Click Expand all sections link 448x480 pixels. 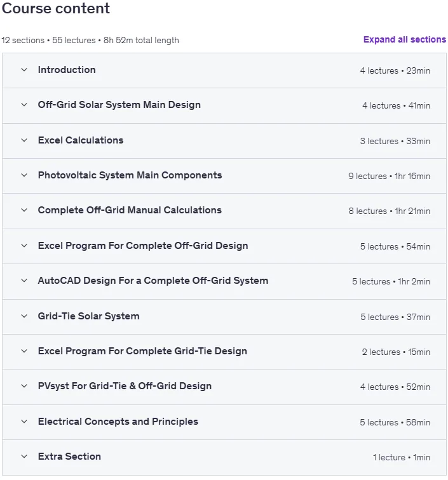coord(405,39)
